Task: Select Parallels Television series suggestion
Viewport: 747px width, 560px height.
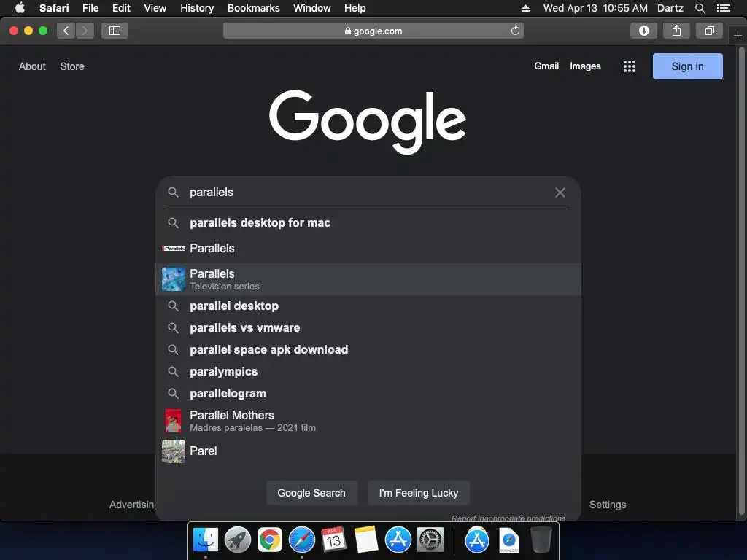Action: (x=368, y=279)
